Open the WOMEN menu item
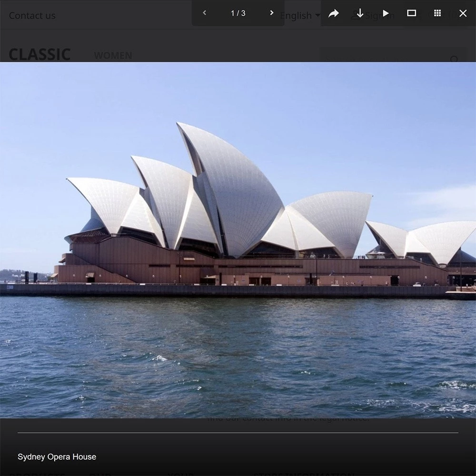 tap(113, 56)
